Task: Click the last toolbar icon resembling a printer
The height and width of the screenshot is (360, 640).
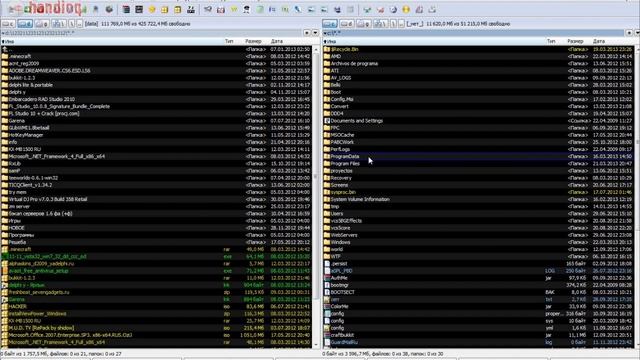Action: click(x=432, y=9)
